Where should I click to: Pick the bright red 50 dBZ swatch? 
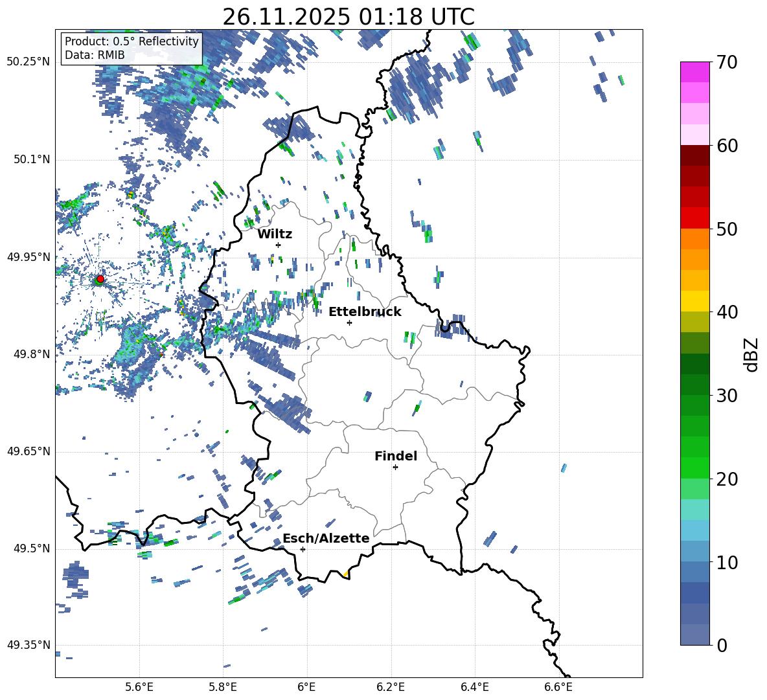tap(694, 218)
